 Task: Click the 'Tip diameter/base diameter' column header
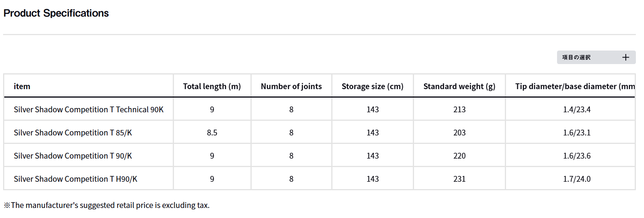click(574, 86)
